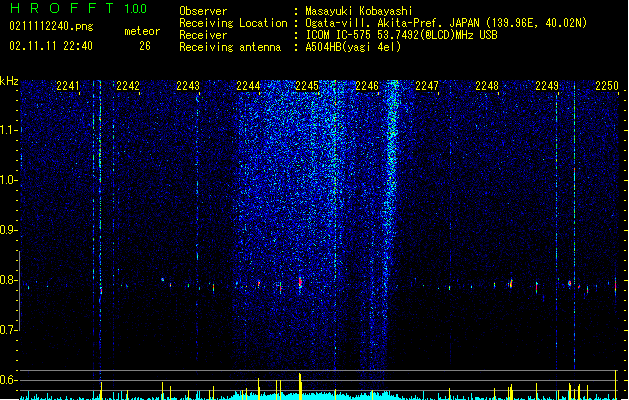
Task: Click the date stamp 02.11.11 22:40
Action: (x=51, y=46)
